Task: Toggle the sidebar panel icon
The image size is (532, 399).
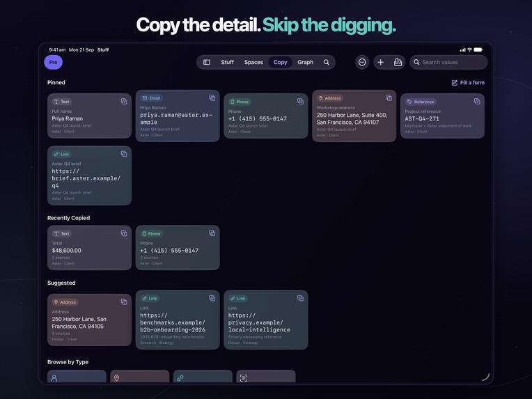Action: click(x=207, y=62)
